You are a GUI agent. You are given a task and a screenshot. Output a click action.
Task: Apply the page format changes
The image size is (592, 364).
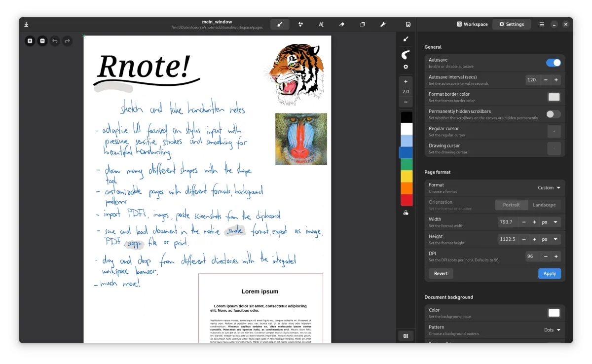pyautogui.click(x=549, y=273)
